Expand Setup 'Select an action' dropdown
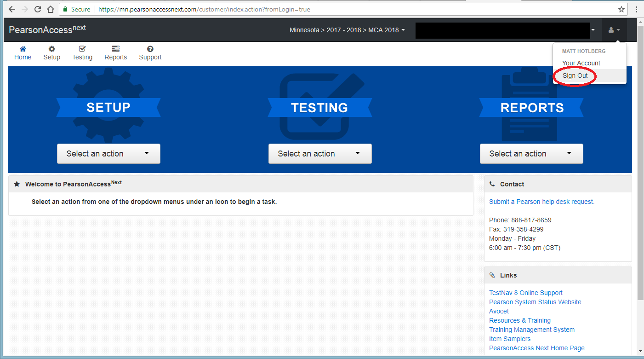This screenshot has height=359, width=644. (108, 154)
